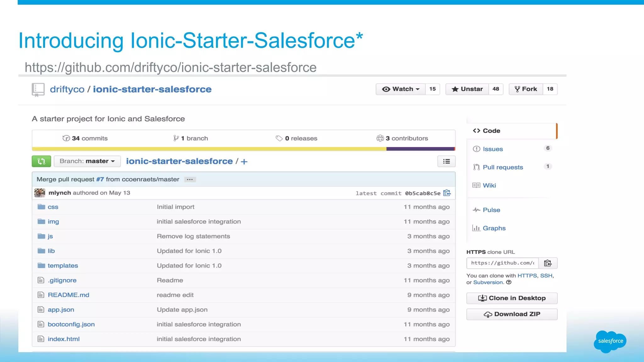Copy the commit SHA with clipboard icon
The width and height of the screenshot is (644, 362).
pos(447,193)
